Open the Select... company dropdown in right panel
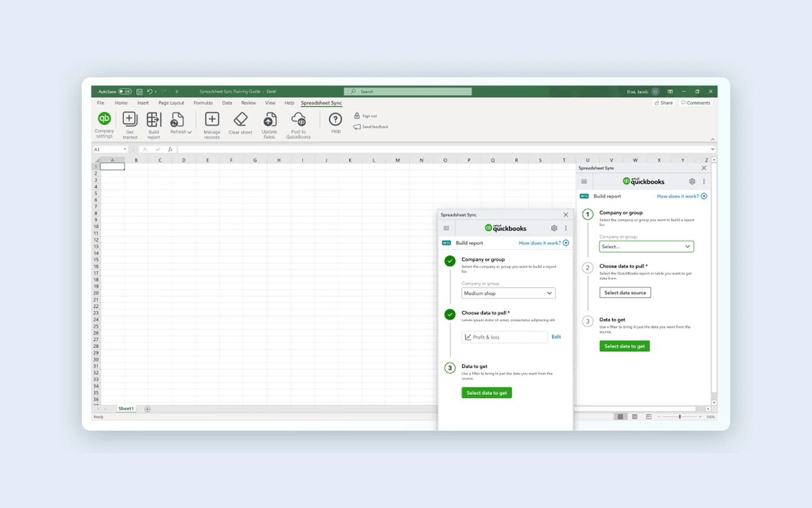This screenshot has height=508, width=812. pyautogui.click(x=646, y=247)
